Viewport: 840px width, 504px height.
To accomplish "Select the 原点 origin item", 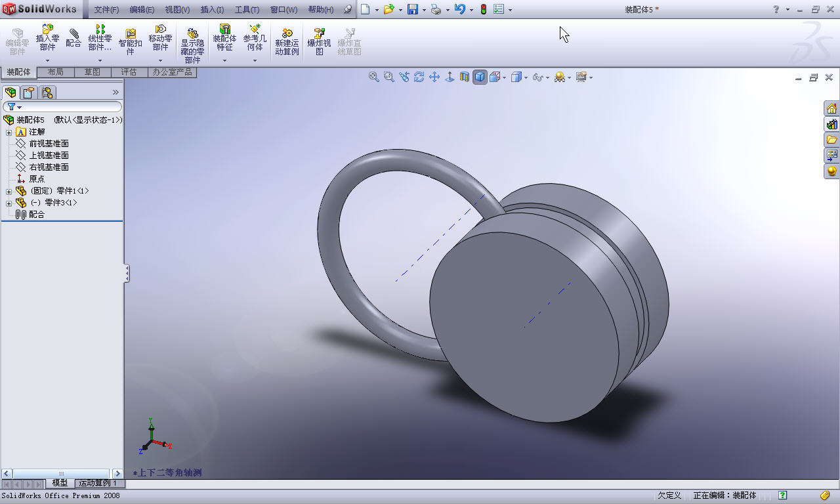I will 37,179.
